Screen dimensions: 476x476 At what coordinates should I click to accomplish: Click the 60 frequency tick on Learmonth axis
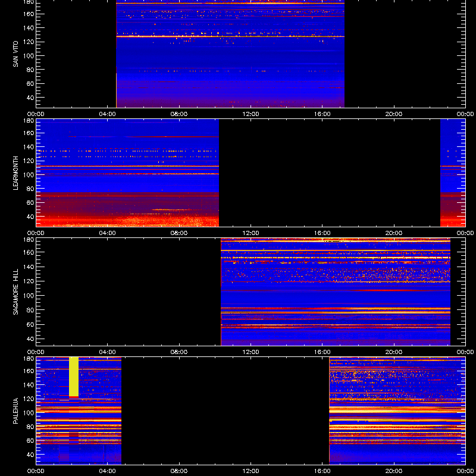pyautogui.click(x=30, y=202)
